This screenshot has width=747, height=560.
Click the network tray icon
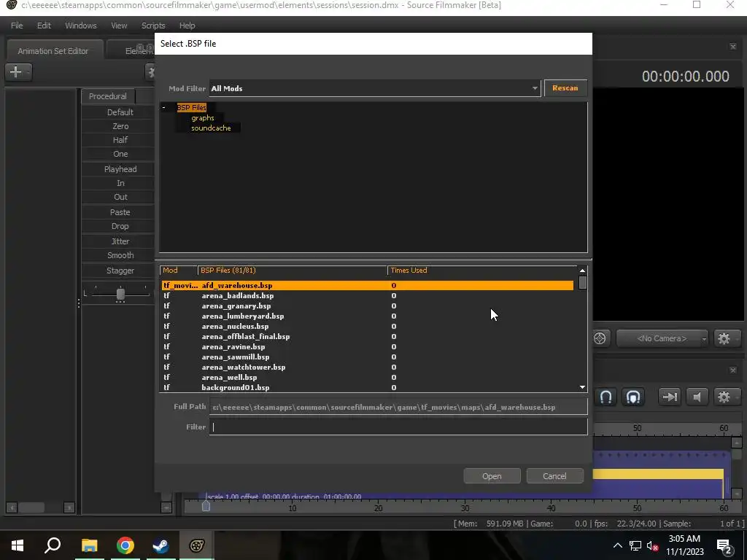(x=635, y=545)
